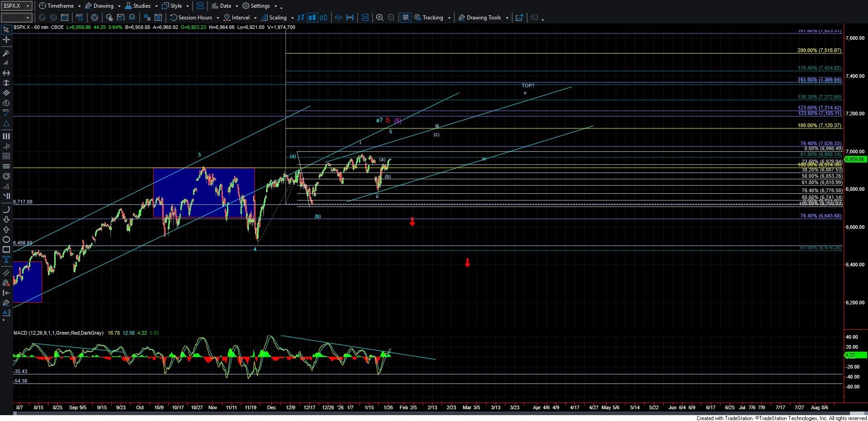Select the Text drawing tool in sidebar
This screenshot has width=868, height=421.
tap(6, 259)
